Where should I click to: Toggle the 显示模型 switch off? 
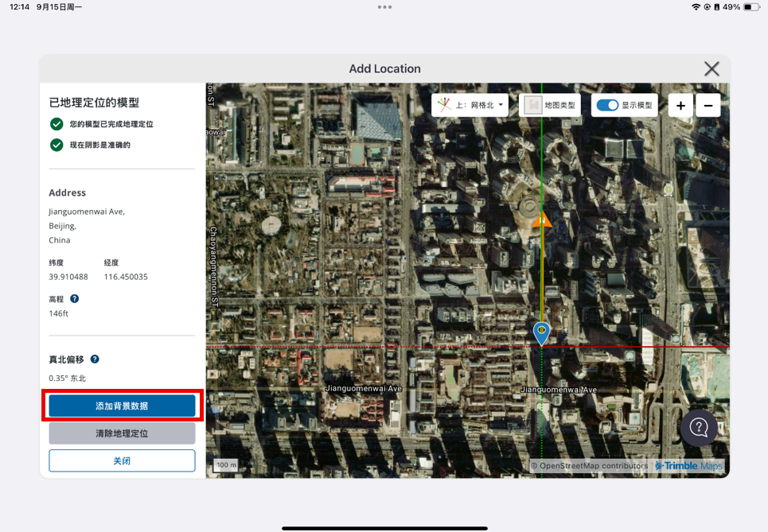607,105
